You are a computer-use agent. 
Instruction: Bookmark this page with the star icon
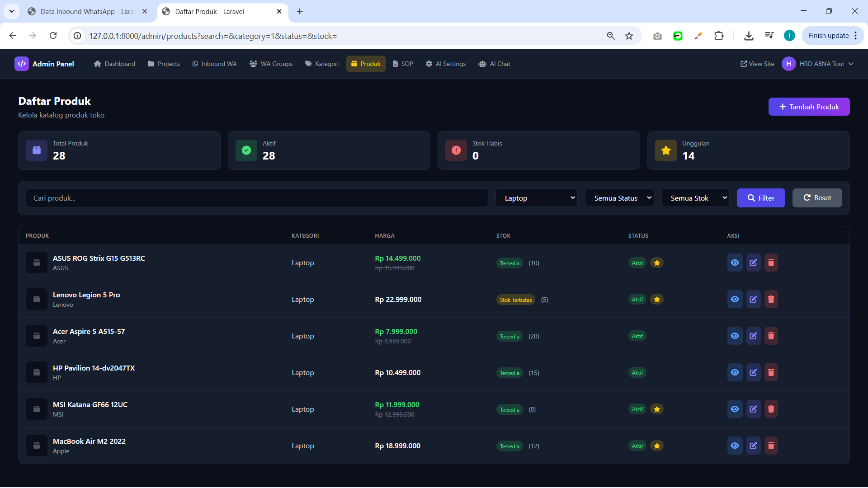(629, 36)
